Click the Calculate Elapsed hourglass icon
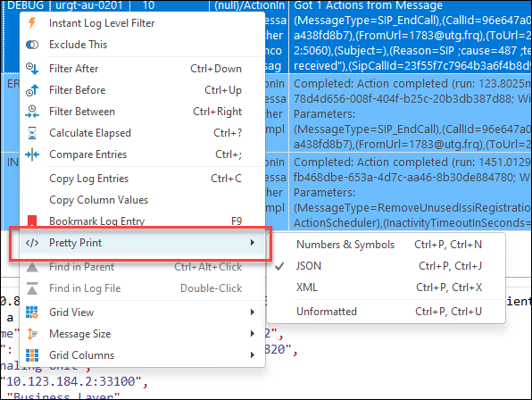 (x=32, y=133)
